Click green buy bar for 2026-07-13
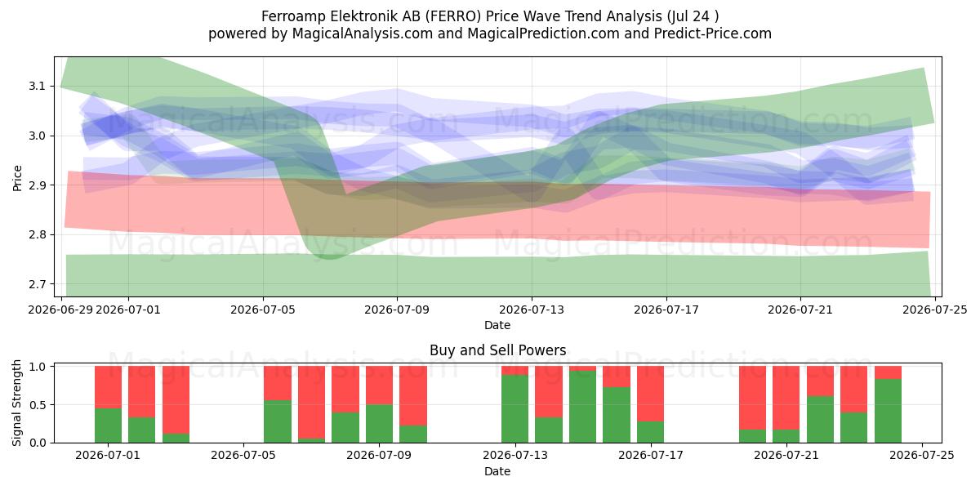This screenshot has width=980, height=490. 515,408
